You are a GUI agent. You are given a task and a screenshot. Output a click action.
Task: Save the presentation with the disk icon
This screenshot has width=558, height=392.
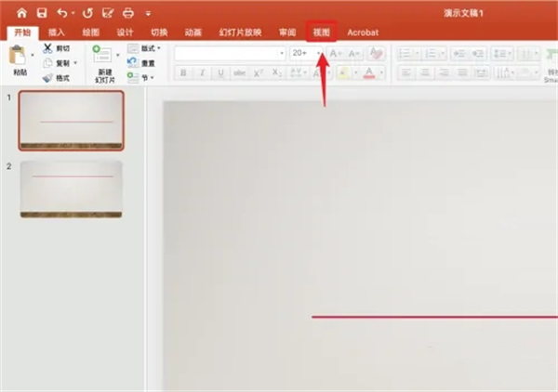tap(41, 13)
